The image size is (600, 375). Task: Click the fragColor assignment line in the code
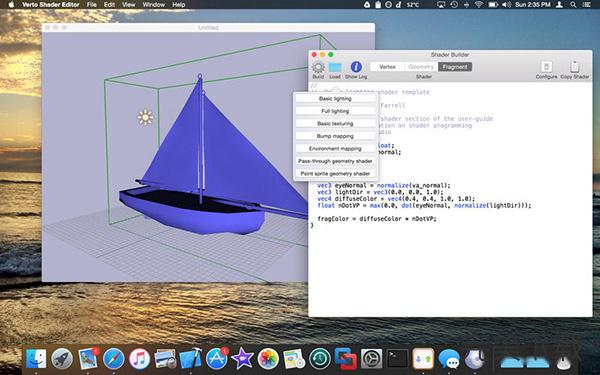pyautogui.click(x=377, y=219)
